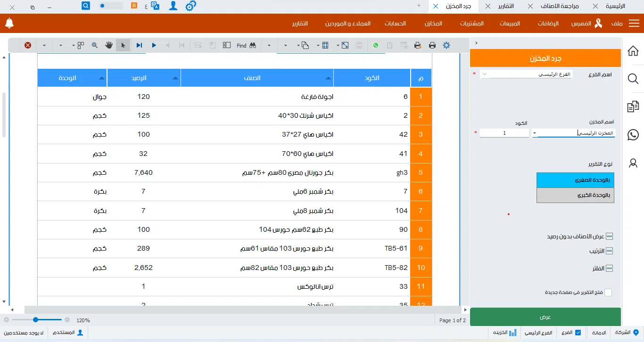Click the zoom slider handle at 120%
Screen dimensions: 644x342
(35, 320)
